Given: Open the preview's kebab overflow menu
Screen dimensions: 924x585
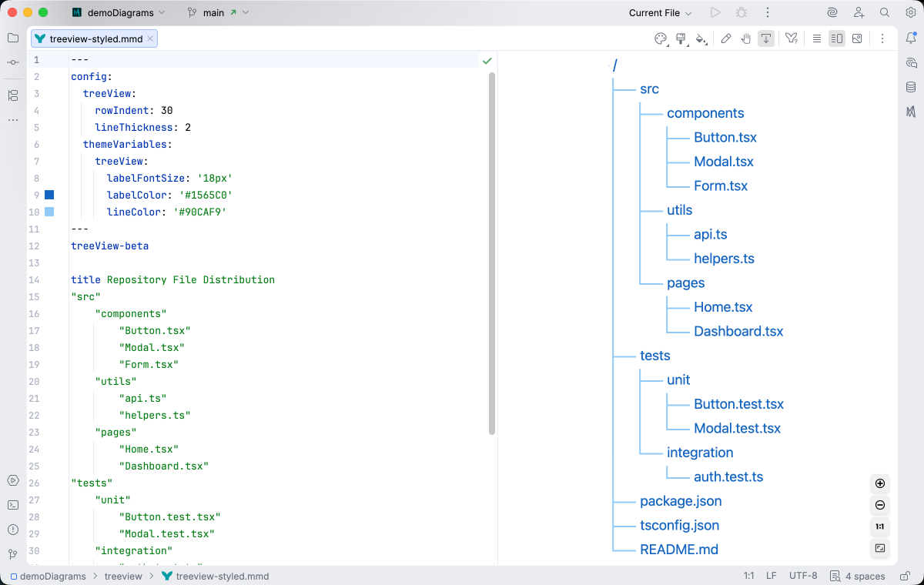Looking at the screenshot, I should (882, 38).
